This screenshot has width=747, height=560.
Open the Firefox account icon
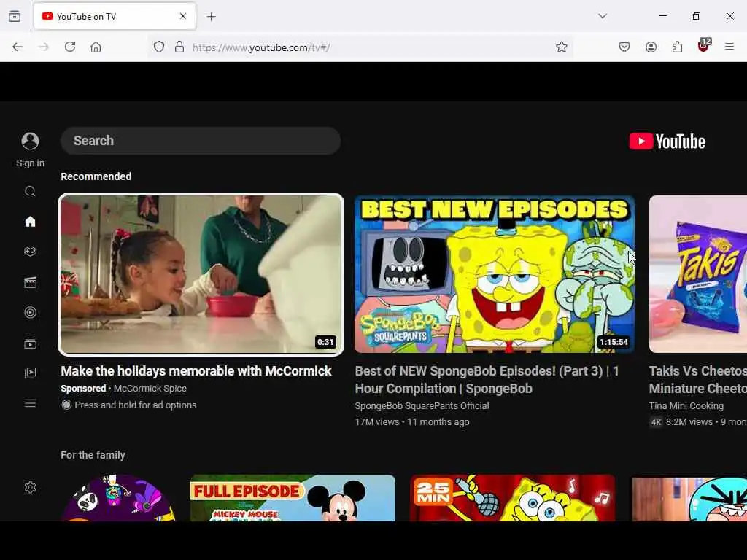(651, 47)
